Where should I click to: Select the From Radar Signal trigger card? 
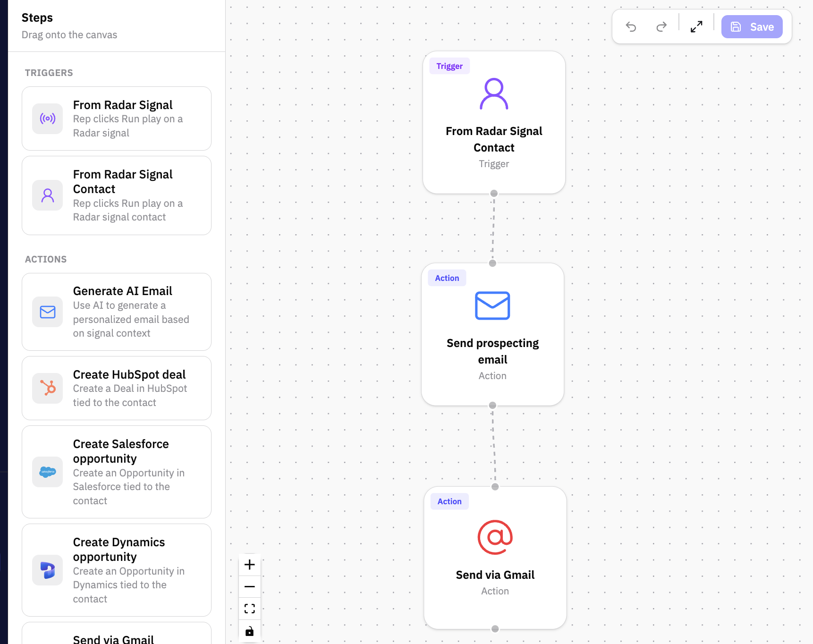pyautogui.click(x=117, y=119)
